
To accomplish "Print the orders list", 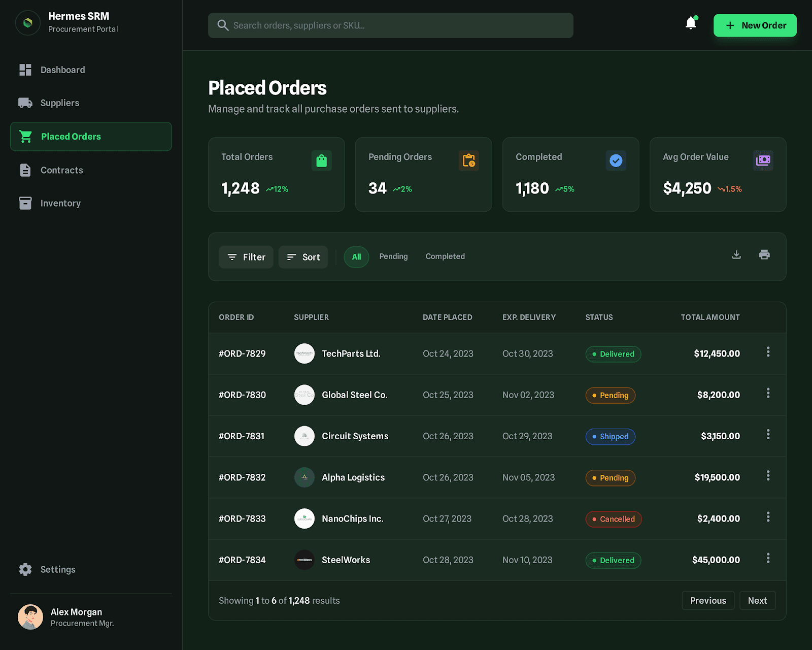I will pos(764,255).
